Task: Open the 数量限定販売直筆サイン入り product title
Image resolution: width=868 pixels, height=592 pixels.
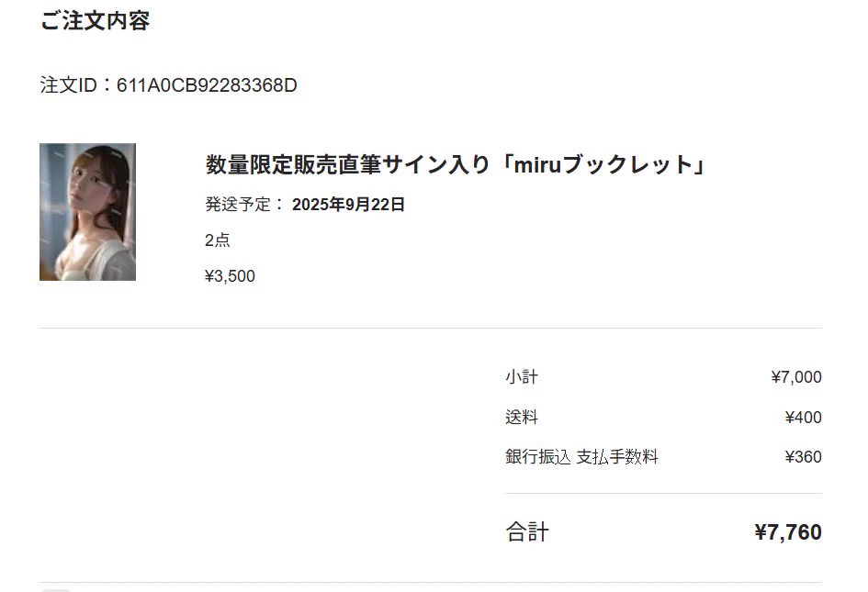Action: tap(455, 164)
